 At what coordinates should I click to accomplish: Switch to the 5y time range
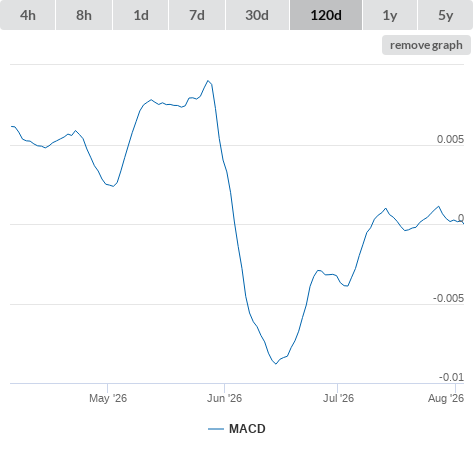pyautogui.click(x=445, y=15)
